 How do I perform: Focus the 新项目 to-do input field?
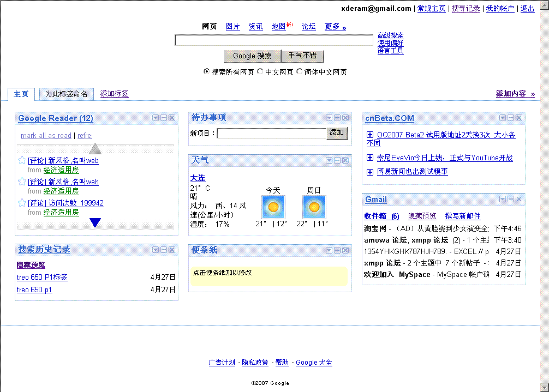coord(272,133)
